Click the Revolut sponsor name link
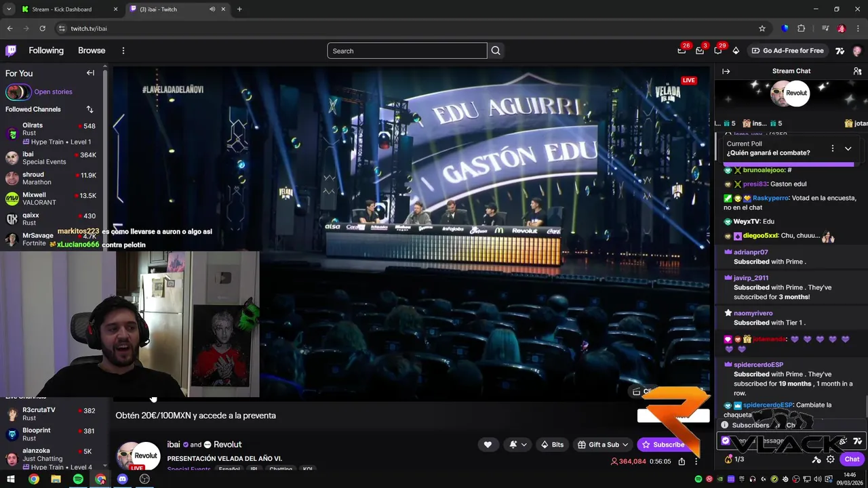 pos(227,445)
